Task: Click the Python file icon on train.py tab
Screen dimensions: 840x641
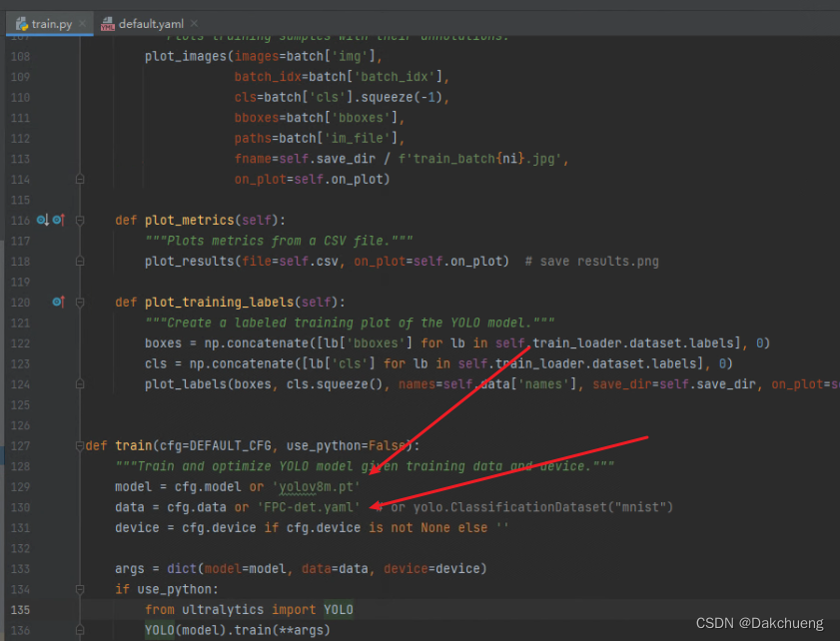Action: pyautogui.click(x=21, y=24)
